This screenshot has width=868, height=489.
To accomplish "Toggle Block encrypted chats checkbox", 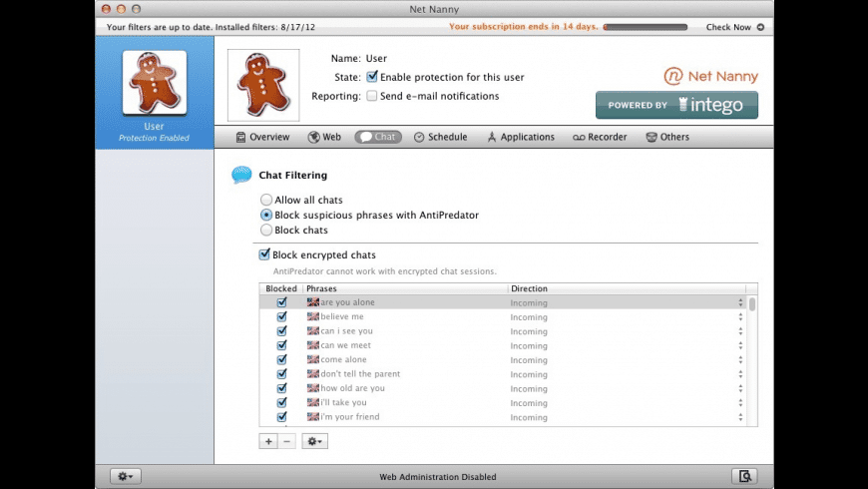I will click(x=264, y=254).
